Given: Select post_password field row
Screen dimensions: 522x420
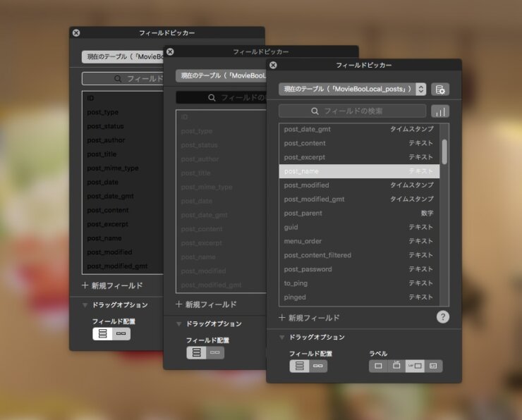Looking at the screenshot, I should click(x=359, y=269).
